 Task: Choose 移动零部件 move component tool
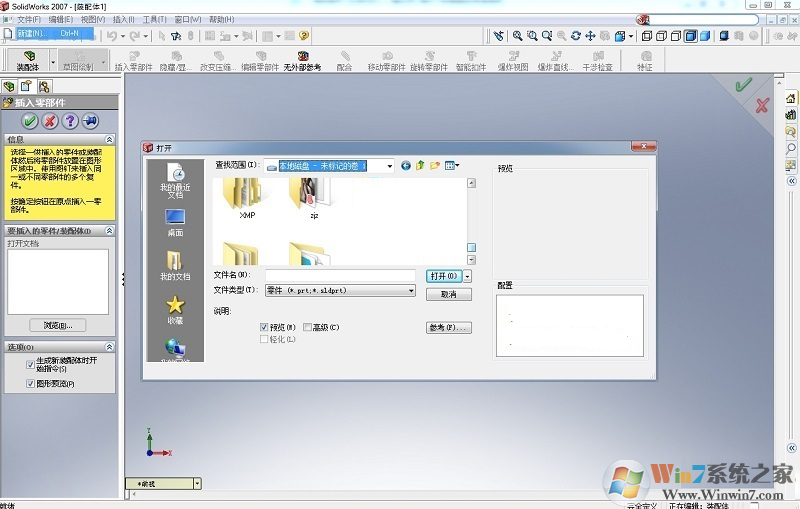click(387, 61)
